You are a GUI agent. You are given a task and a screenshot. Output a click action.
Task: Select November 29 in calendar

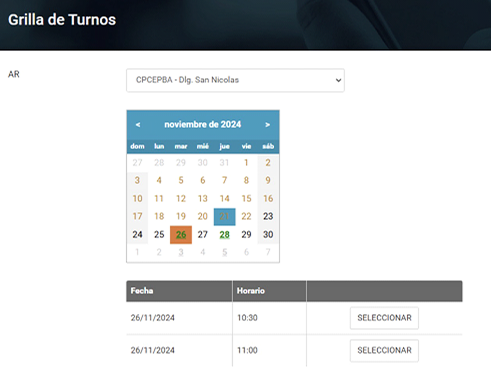point(246,235)
